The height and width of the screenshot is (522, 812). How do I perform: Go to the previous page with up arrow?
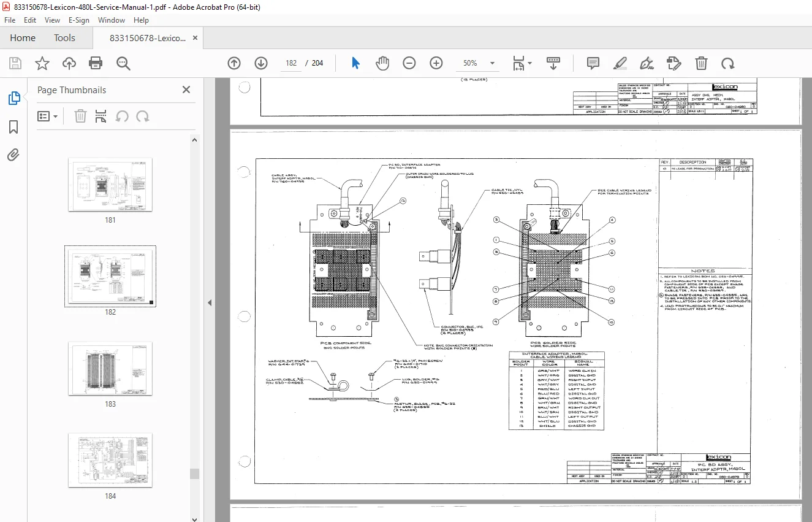click(233, 63)
